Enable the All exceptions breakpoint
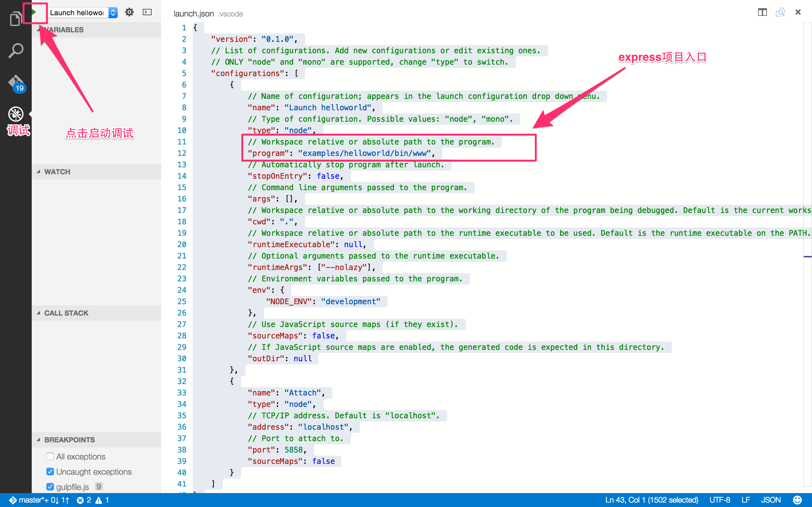Screen dimensions: 812x507 point(50,456)
